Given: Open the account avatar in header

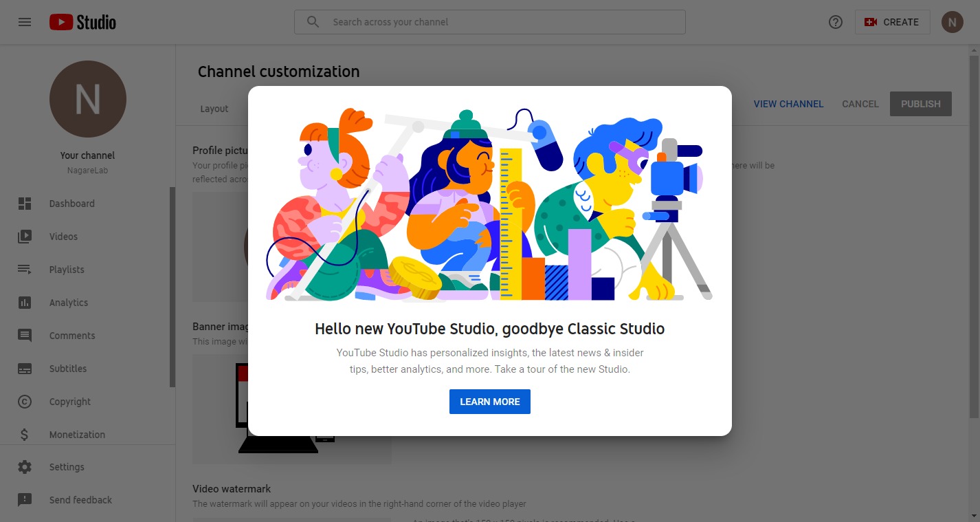Looking at the screenshot, I should pyautogui.click(x=952, y=22).
